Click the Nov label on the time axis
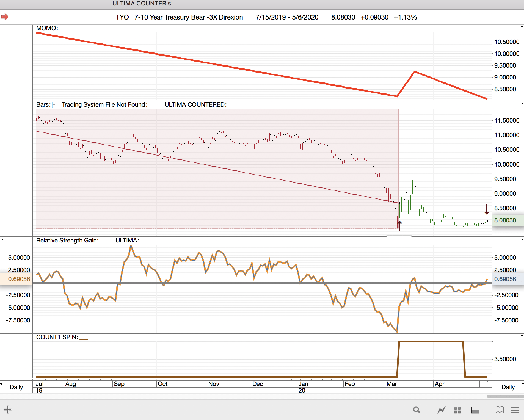Screen dimensions: 524x420 pos(214,384)
